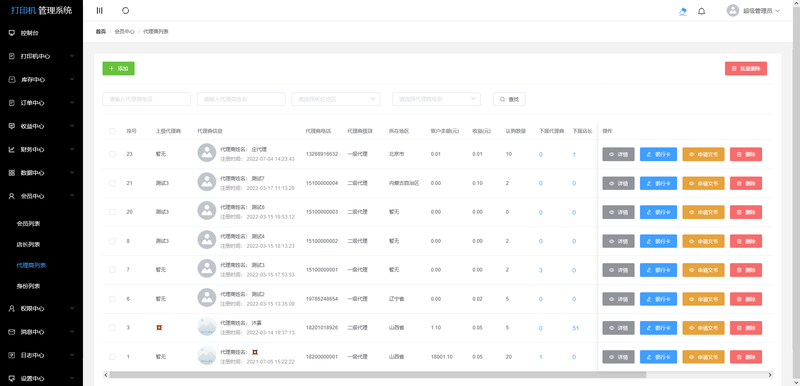Image resolution: width=800 pixels, height=386 pixels.
Task: Click landscape avatar of agent 沐寡
Action: point(207,326)
